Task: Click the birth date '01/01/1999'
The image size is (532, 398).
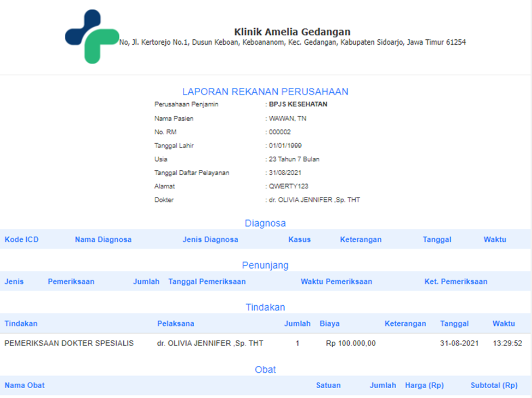Action: point(285,146)
